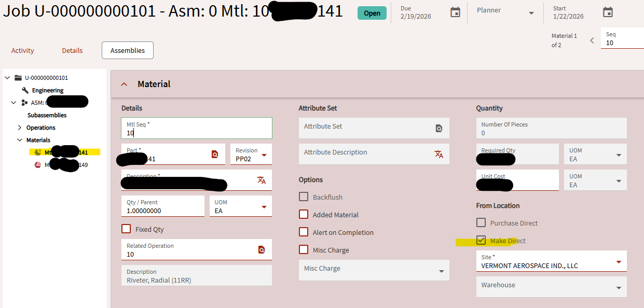The height and width of the screenshot is (308, 644).
Task: Open Unit Cost UOM dropdown
Action: click(619, 181)
